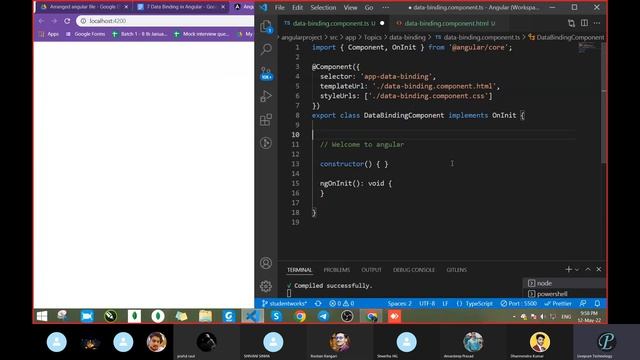Open the Windows Start menu
Image resolution: width=640 pixels, height=360 pixels.
(42, 316)
